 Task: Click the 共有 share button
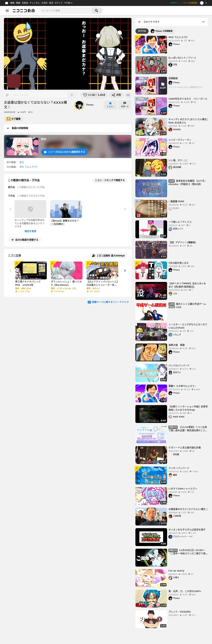tap(116, 95)
